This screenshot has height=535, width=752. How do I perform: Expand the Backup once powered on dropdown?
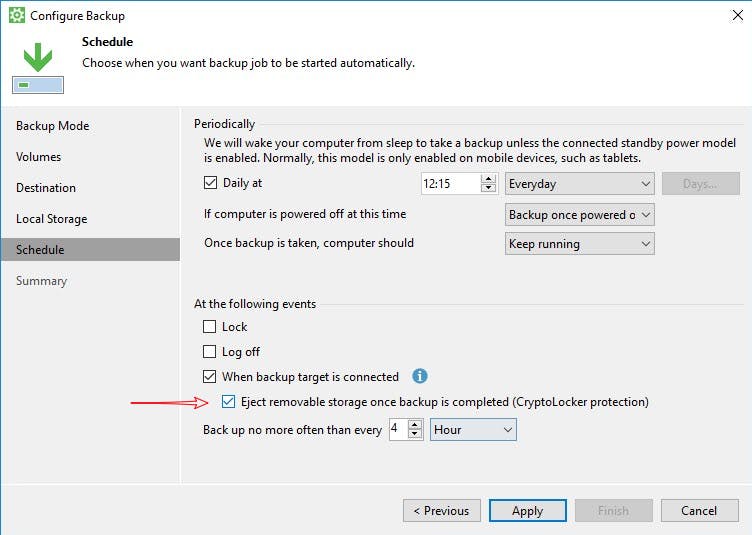(580, 215)
